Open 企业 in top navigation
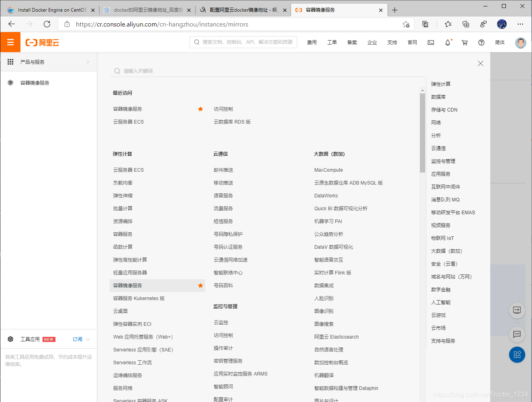532x402 pixels. click(x=372, y=43)
